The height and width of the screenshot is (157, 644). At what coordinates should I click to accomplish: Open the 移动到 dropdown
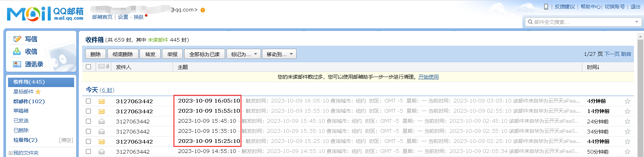(x=279, y=54)
